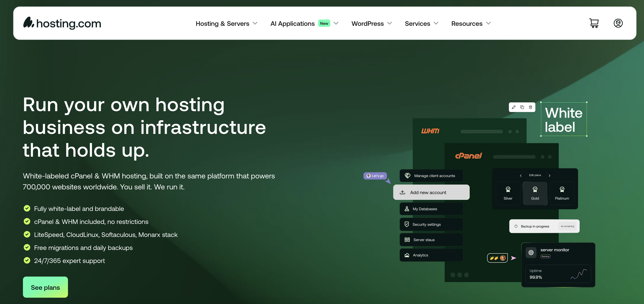The image size is (644, 304).
Task: Click the Silver plan badge icon
Action: pyautogui.click(x=508, y=190)
